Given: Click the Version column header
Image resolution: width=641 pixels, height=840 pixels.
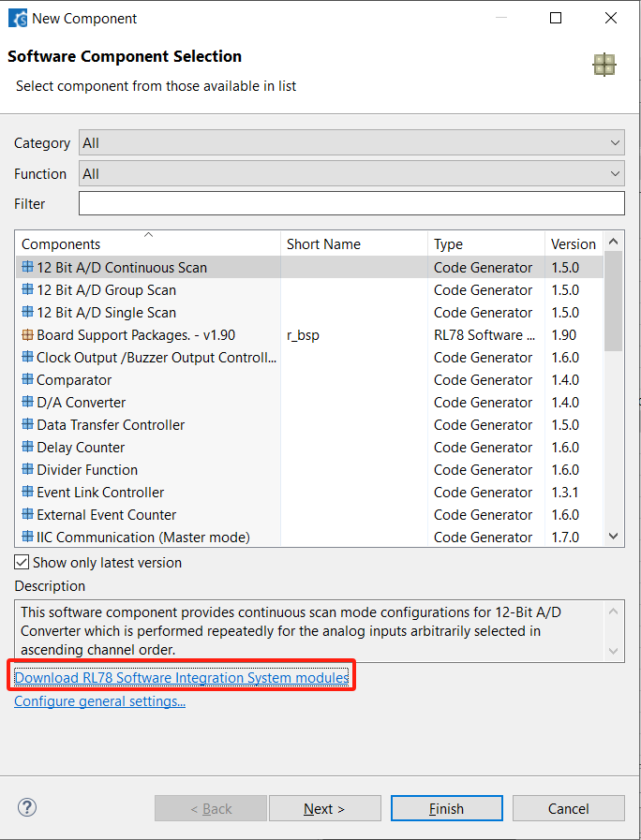Looking at the screenshot, I should click(573, 244).
